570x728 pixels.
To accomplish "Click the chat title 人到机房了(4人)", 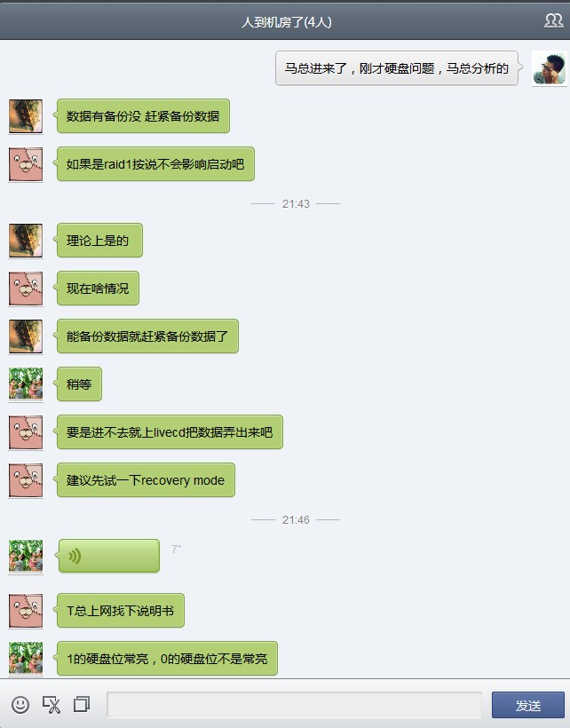I will point(287,22).
